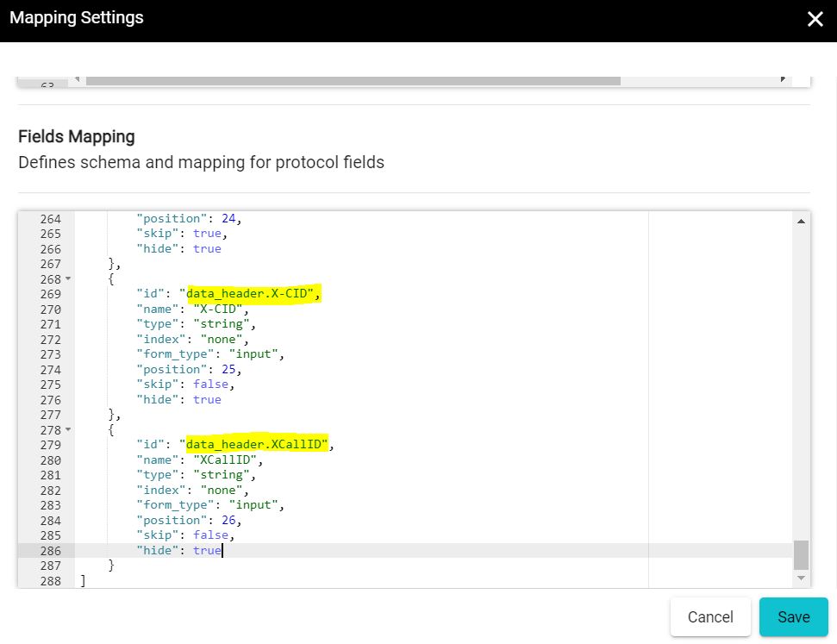Close the Mapping Settings dialog
This screenshot has height=644, width=837.
coord(815,19)
